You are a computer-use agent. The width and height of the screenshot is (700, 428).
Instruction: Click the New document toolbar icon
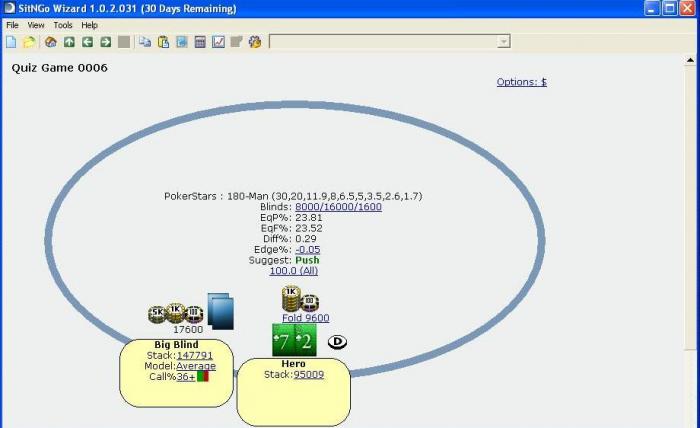(x=11, y=42)
